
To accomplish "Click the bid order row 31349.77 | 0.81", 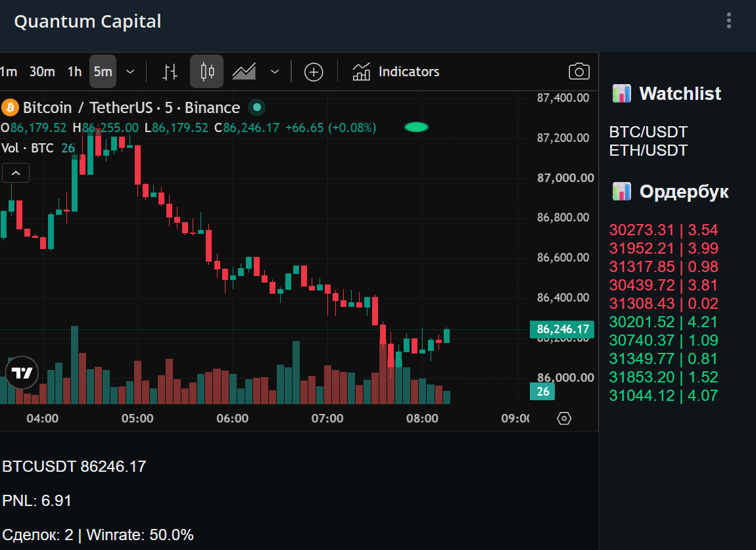I will coord(663,359).
